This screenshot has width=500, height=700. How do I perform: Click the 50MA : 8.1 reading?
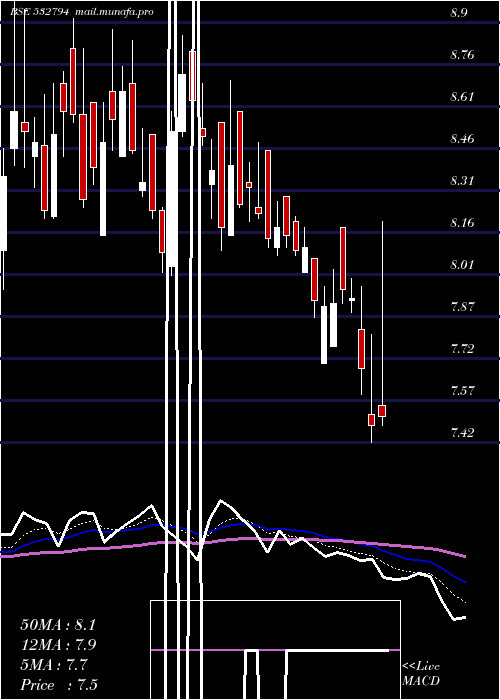pyautogui.click(x=58, y=625)
